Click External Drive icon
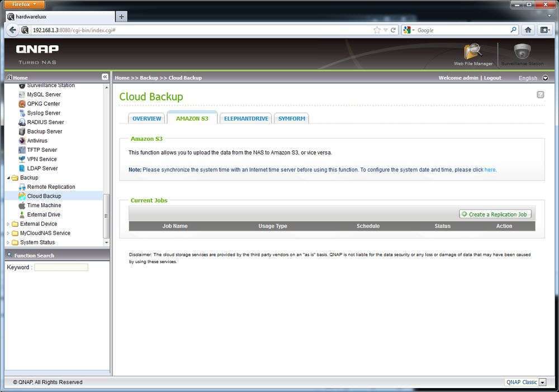The image size is (559, 392). [x=22, y=215]
